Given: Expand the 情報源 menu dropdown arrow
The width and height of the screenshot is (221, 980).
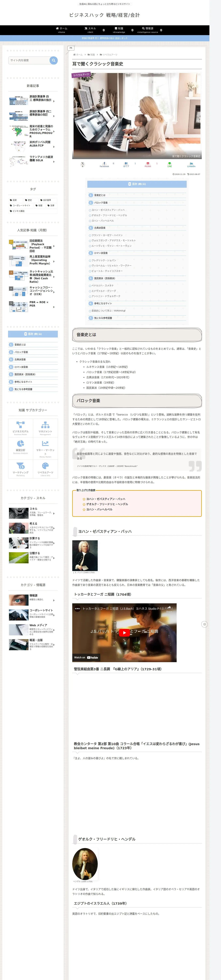Looking at the screenshot, I should pyautogui.click(x=161, y=30).
